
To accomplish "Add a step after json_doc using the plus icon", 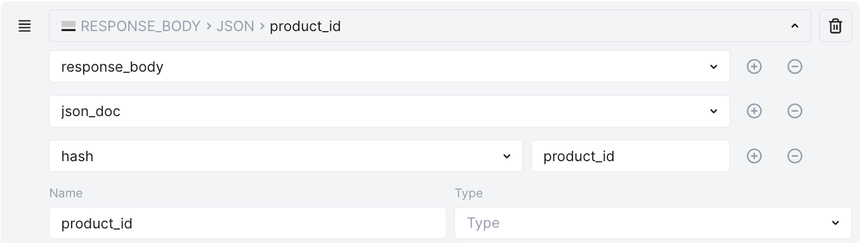I will [754, 111].
